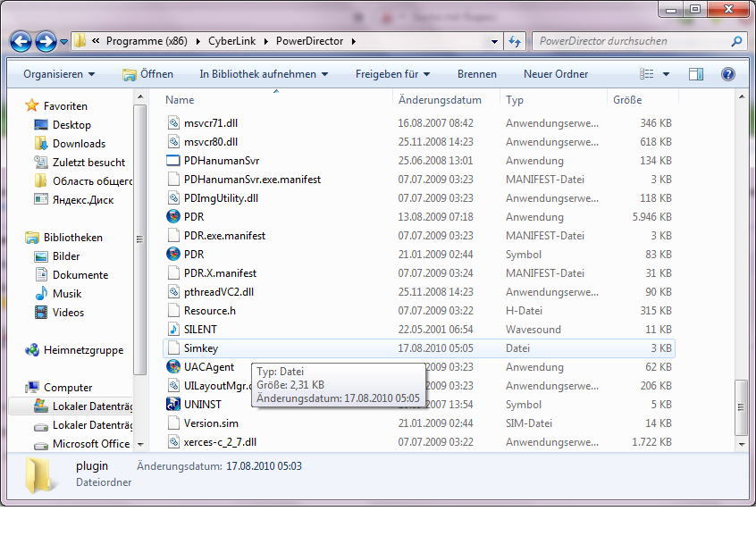Select the msvcr80.dll file icon
Viewport: 756px width, 536px height.
pyautogui.click(x=173, y=142)
